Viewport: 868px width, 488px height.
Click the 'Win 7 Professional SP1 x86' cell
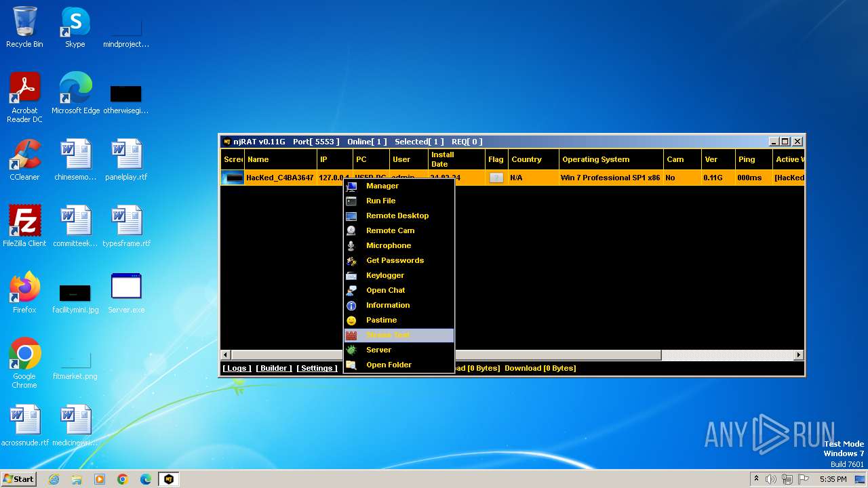pyautogui.click(x=610, y=178)
